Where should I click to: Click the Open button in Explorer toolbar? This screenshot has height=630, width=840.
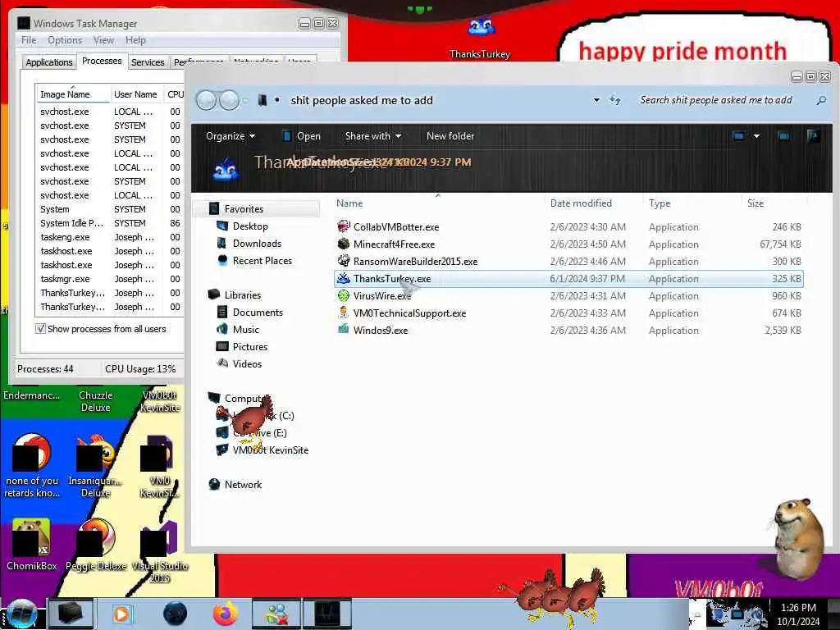point(302,136)
